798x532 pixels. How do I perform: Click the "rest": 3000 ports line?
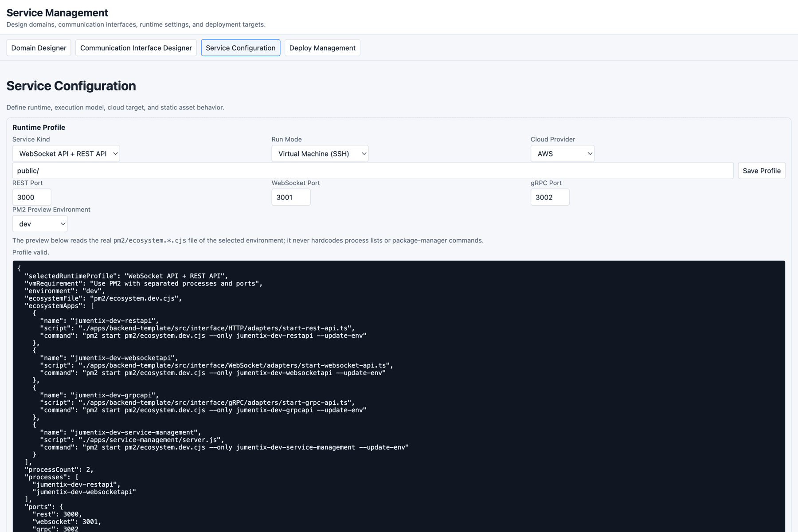(57, 514)
